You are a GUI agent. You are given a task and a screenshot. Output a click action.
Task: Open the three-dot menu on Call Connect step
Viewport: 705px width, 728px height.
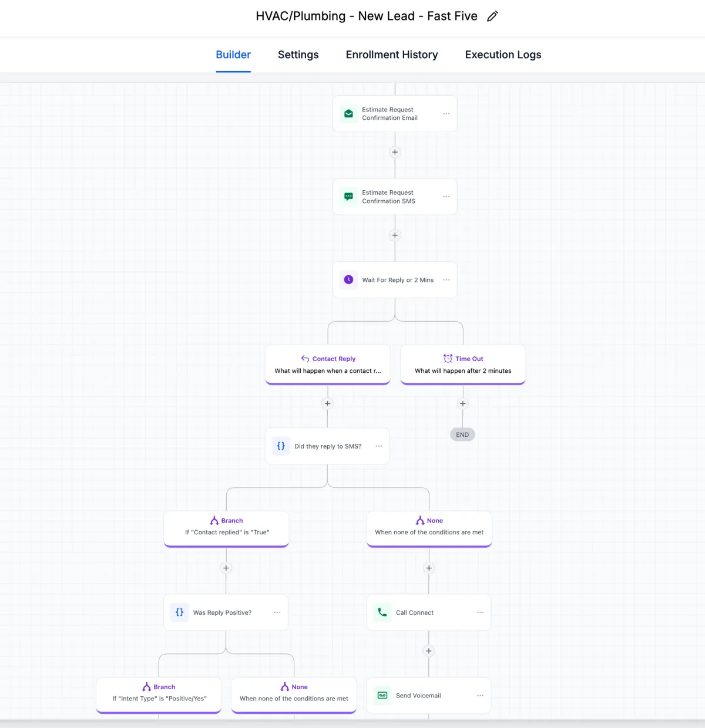click(x=480, y=612)
